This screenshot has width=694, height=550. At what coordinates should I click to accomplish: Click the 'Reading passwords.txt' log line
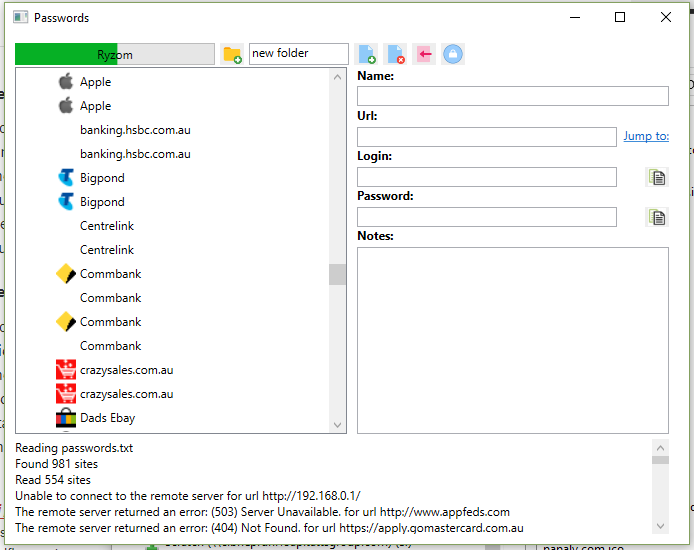[x=74, y=448]
